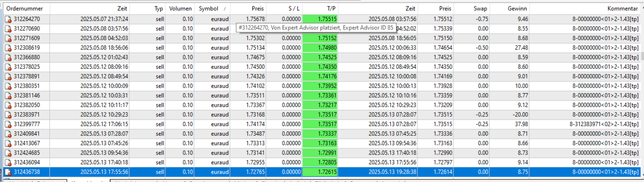Click the order icon for 312383971
This screenshot has width=644, height=182.
coord(8,115)
